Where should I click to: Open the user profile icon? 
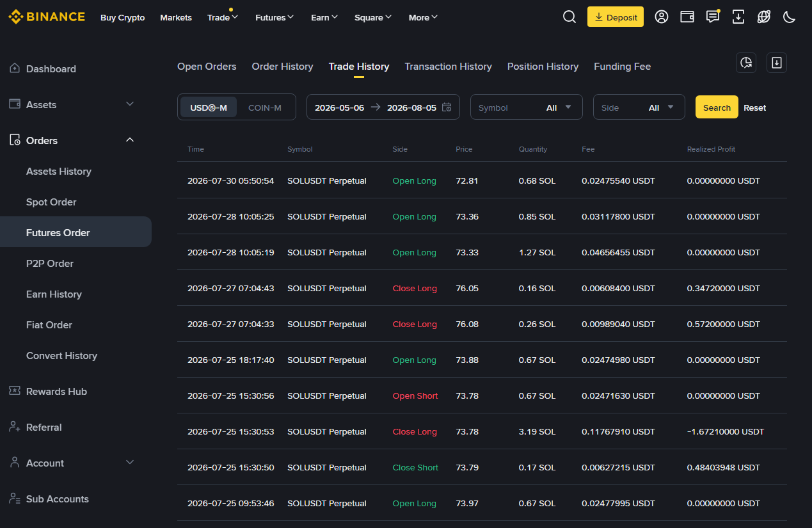tap(662, 17)
